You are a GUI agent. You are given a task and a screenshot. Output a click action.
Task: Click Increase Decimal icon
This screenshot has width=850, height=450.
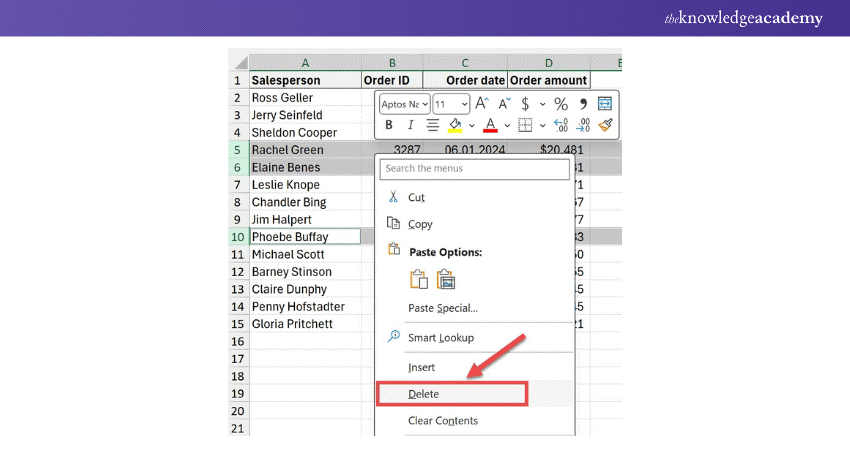point(561,125)
